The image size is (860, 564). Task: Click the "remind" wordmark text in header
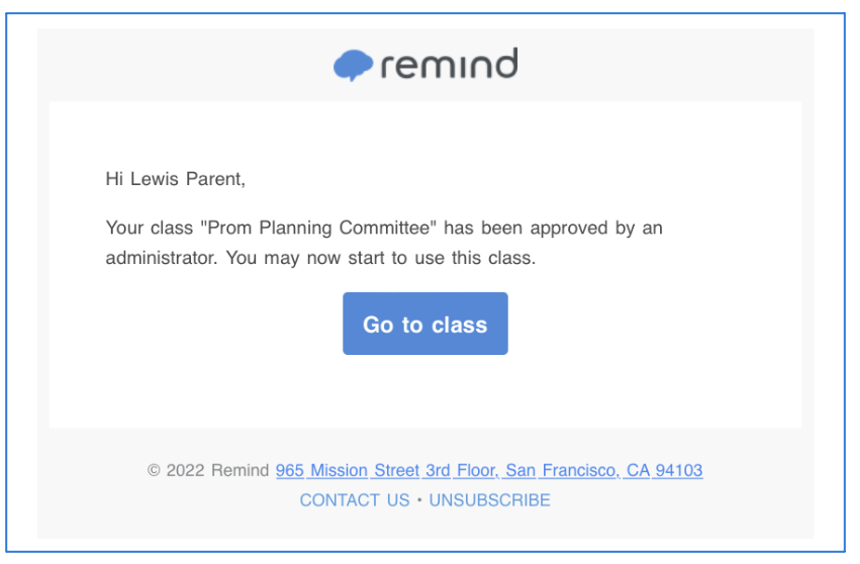(x=448, y=65)
